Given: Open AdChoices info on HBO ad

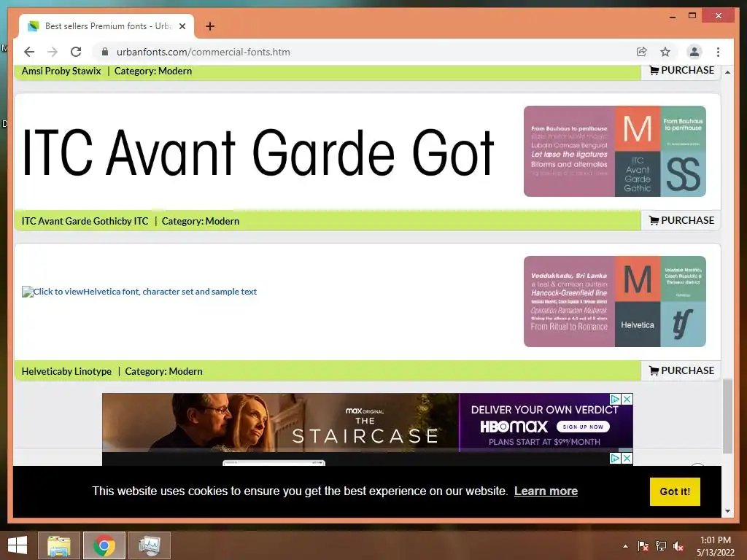Looking at the screenshot, I should coord(616,399).
